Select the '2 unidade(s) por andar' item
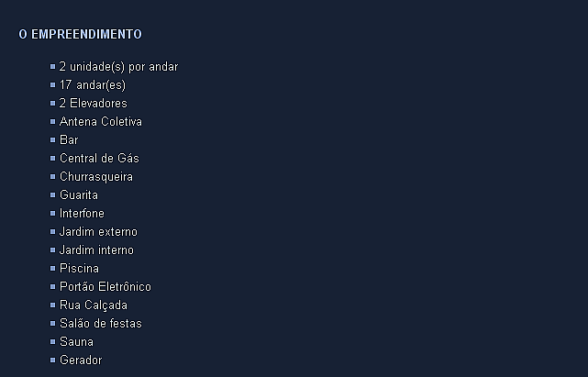The height and width of the screenshot is (377, 588). point(118,67)
